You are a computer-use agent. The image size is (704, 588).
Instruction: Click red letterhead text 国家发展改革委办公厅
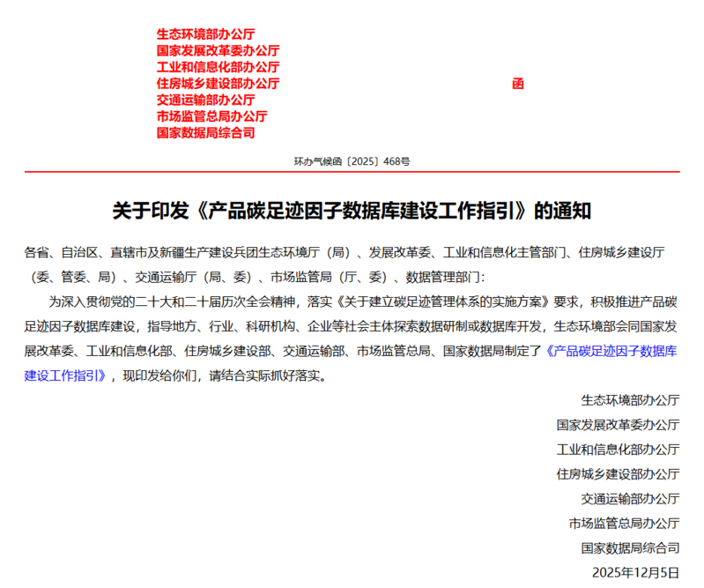(218, 50)
